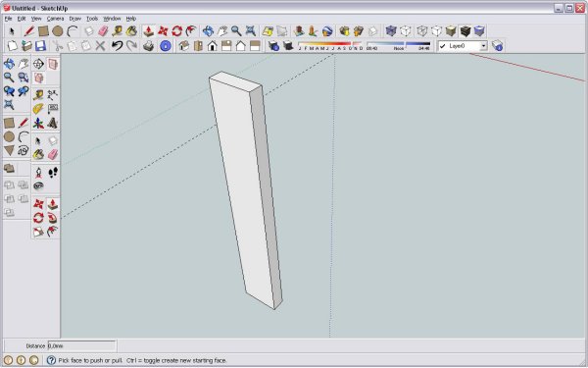
Task: Select the Eraser tool in top toolbar
Action: [x=103, y=31]
